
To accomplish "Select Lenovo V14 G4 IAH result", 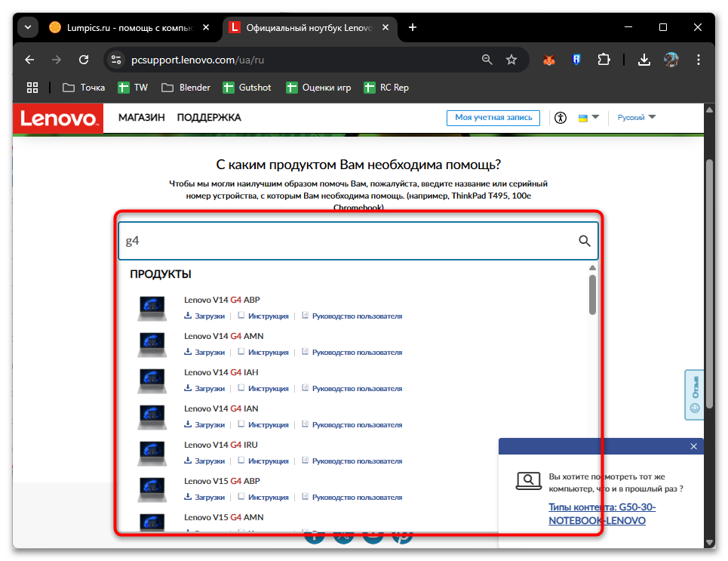I will [221, 372].
